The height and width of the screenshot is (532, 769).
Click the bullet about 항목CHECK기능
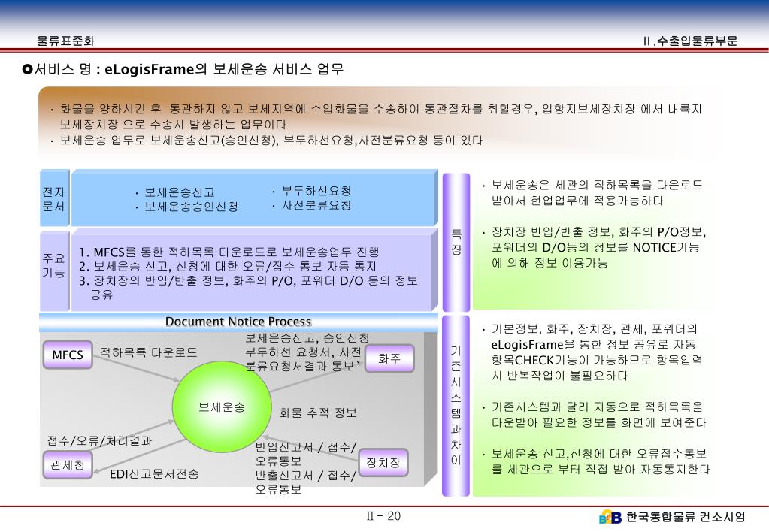tap(592, 352)
